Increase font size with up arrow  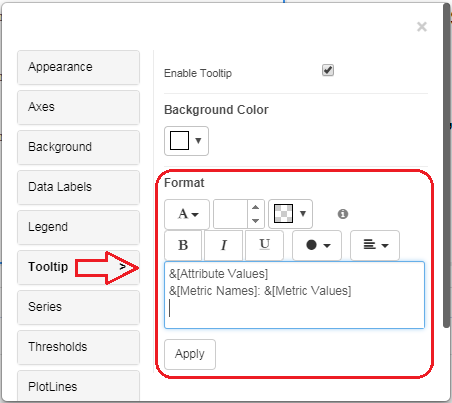pos(256,207)
